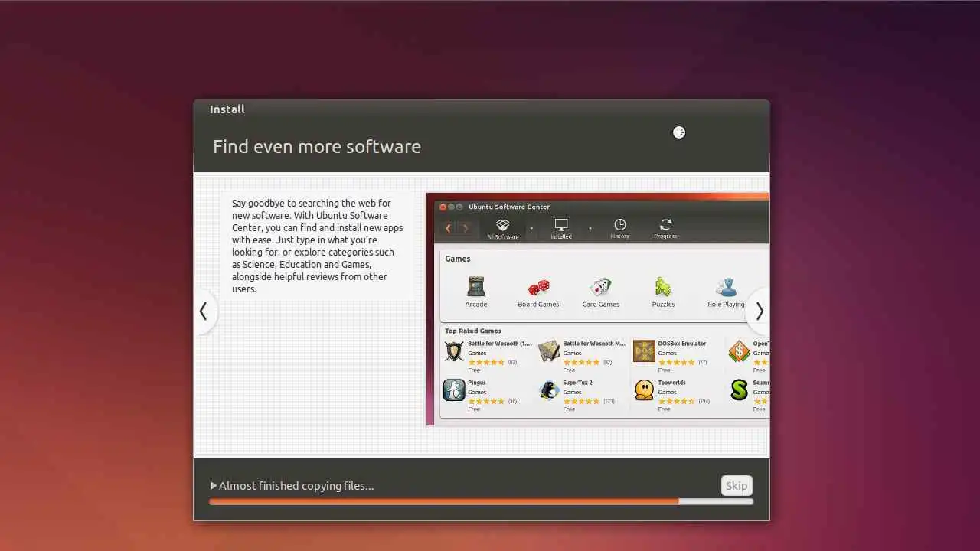
Task: Click the "Ubuntu Software Center" title text
Action: (x=509, y=207)
